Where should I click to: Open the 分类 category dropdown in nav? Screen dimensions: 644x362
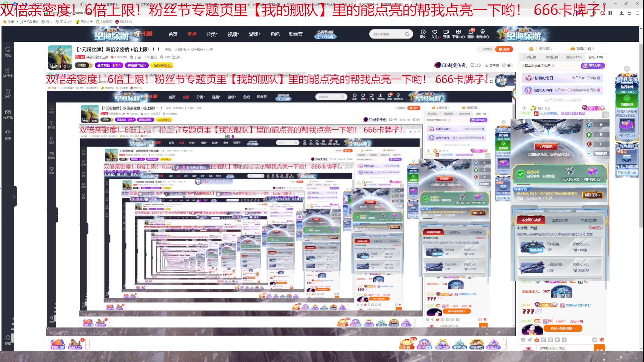(x=212, y=34)
